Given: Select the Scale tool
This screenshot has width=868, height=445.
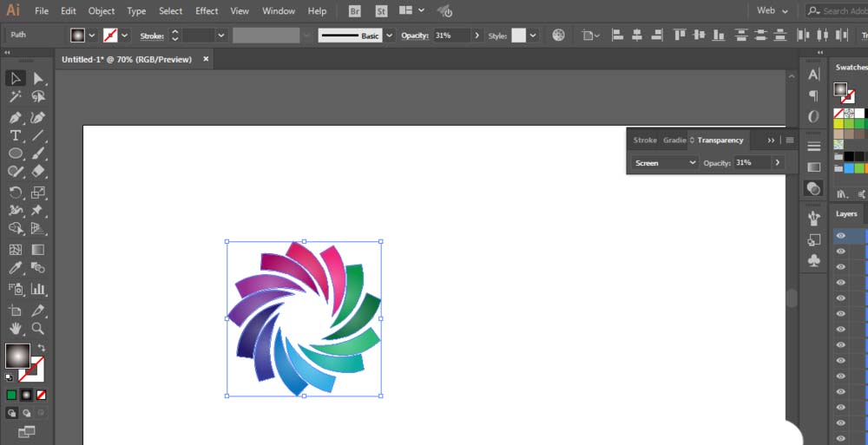Looking at the screenshot, I should pos(38,193).
